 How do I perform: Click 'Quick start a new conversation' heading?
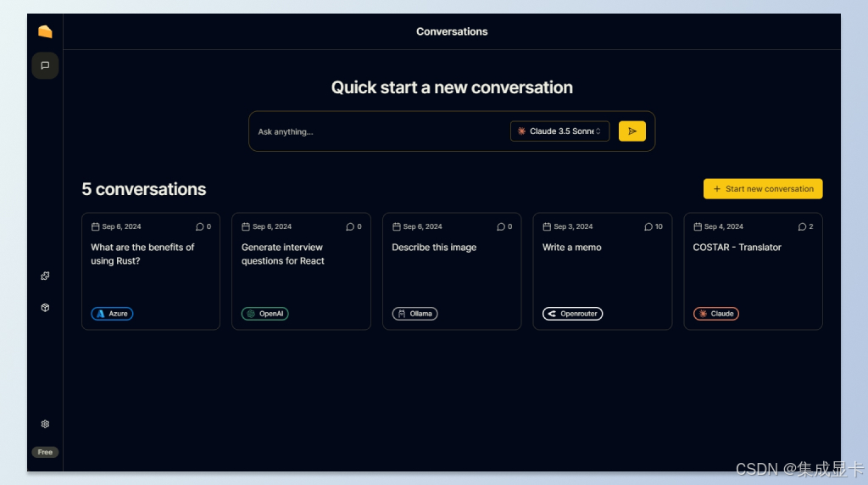(452, 87)
